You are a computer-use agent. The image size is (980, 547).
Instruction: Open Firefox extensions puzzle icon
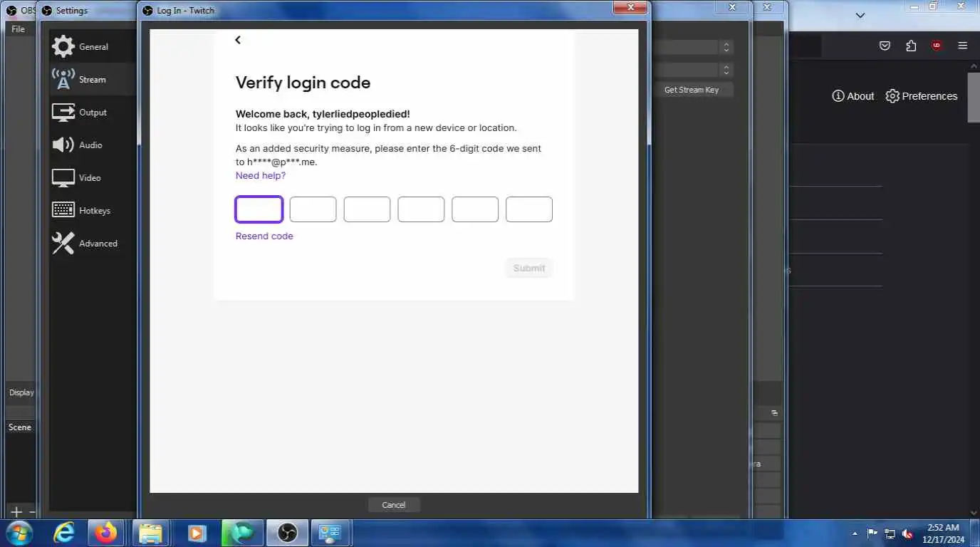click(x=911, y=46)
